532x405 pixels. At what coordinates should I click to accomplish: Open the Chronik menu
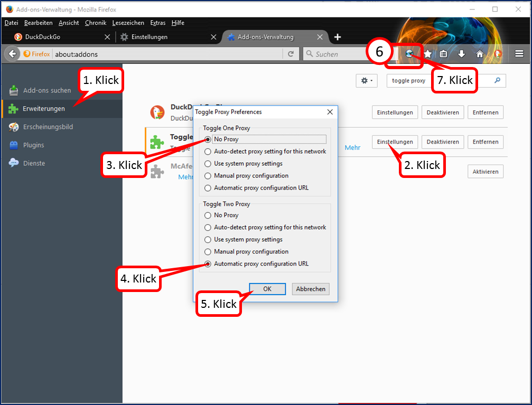(x=96, y=23)
